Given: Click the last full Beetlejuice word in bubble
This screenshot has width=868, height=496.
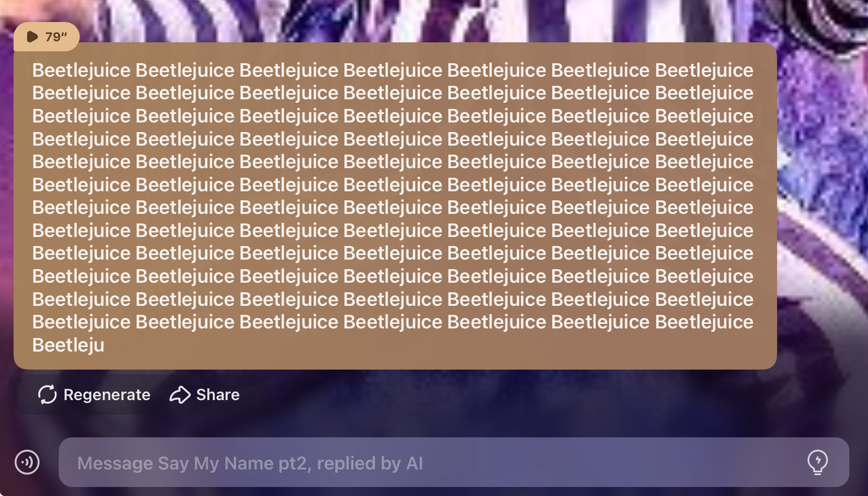Looking at the screenshot, I should point(704,322).
